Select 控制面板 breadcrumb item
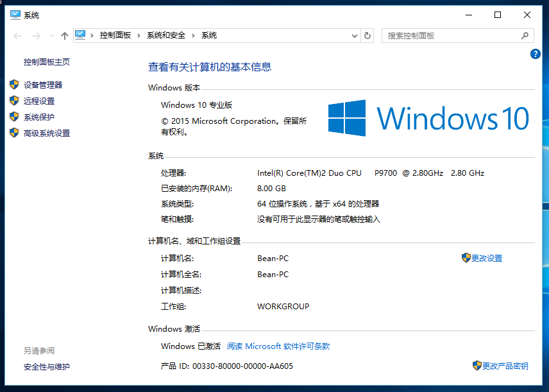This screenshot has height=392, width=549. tap(115, 35)
